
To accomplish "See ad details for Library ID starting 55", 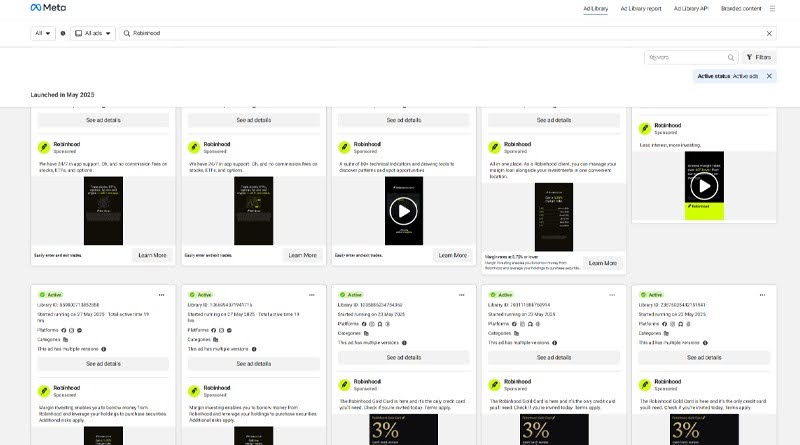I will tap(103, 364).
